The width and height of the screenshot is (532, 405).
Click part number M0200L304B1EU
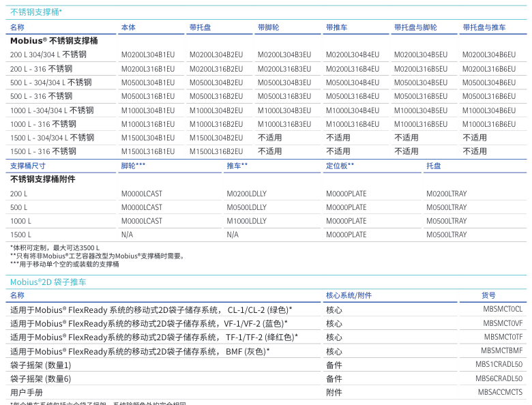pos(147,55)
